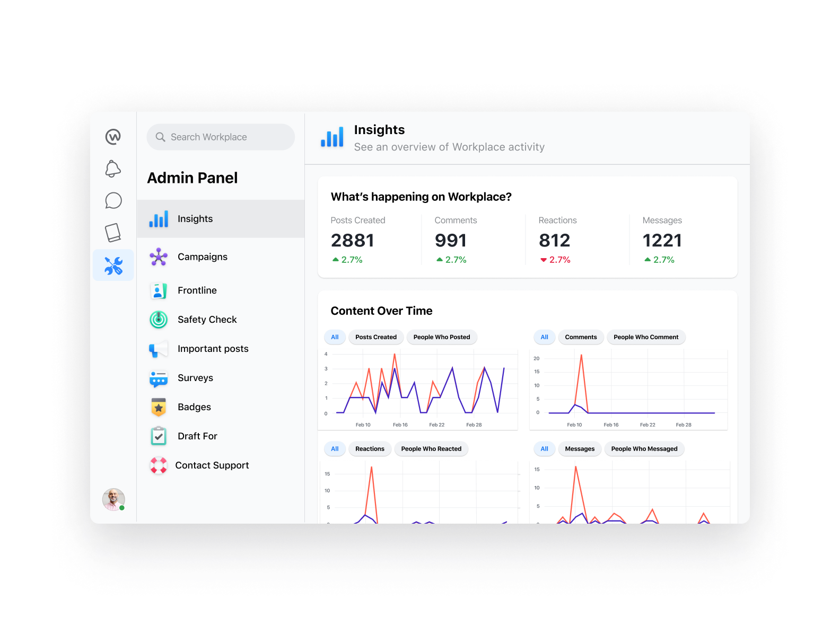Toggle the People Who Reacted filter
The height and width of the screenshot is (636, 840).
pyautogui.click(x=431, y=449)
